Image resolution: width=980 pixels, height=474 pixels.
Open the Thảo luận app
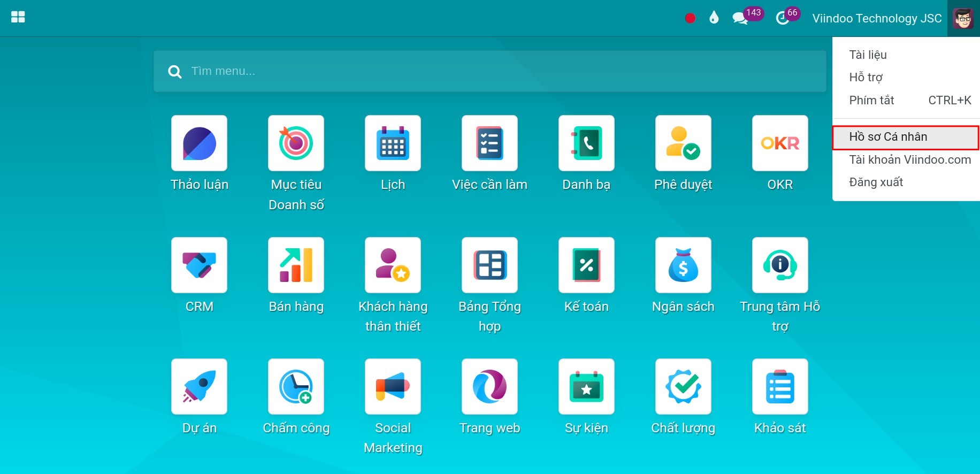tap(199, 143)
